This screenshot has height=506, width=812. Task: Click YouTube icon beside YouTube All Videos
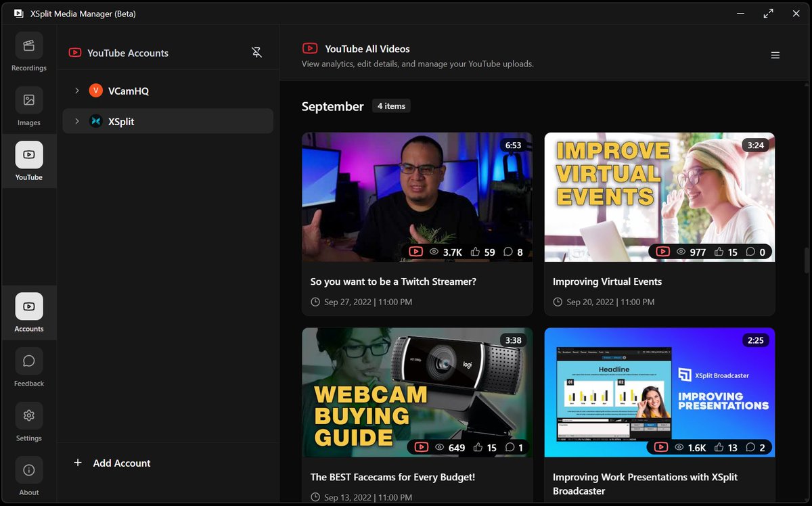click(x=310, y=49)
